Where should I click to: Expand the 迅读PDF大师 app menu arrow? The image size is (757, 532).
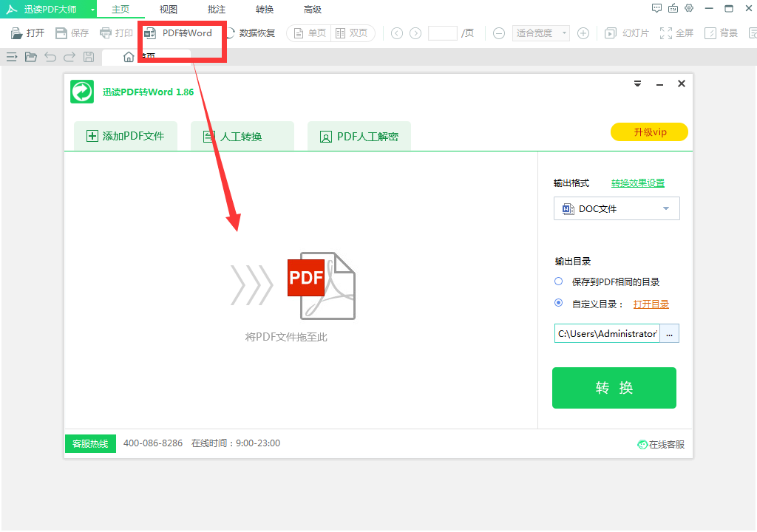[x=92, y=10]
